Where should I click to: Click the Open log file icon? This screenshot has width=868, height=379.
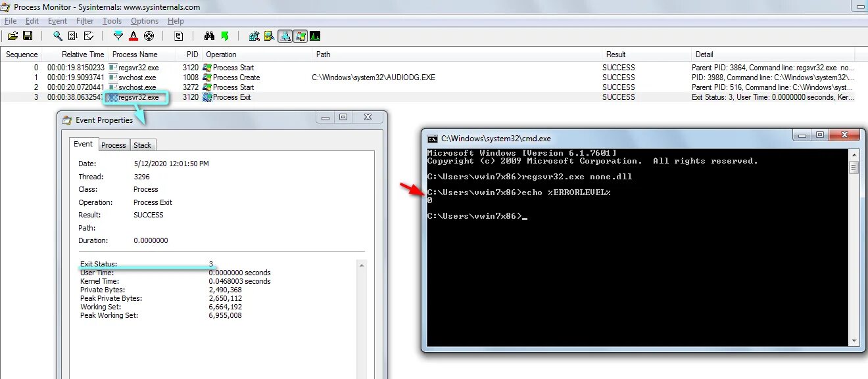pyautogui.click(x=12, y=36)
